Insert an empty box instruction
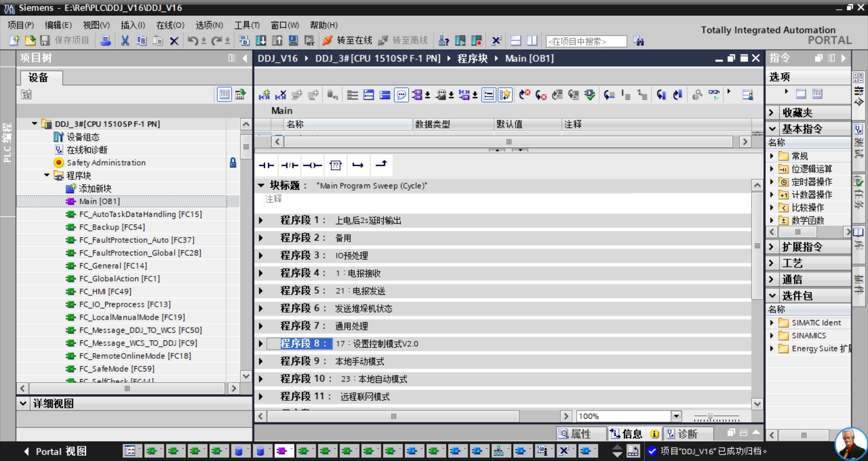 click(335, 165)
